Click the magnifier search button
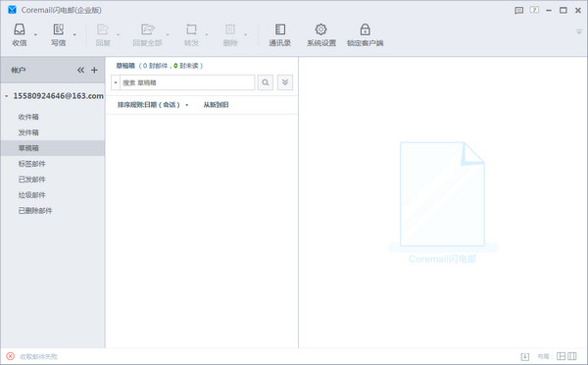588x365 pixels. tap(266, 82)
